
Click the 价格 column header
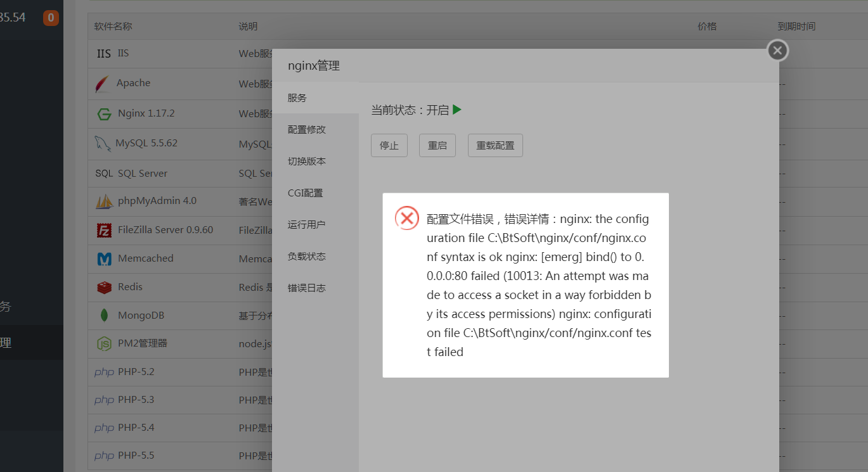[x=707, y=27]
